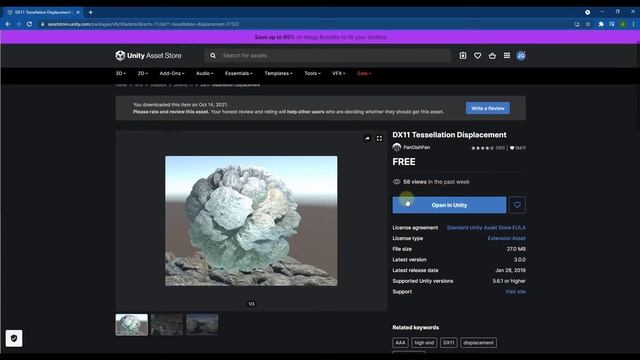Expand the Sale category dropdown
This screenshot has height=360, width=640.
click(364, 73)
